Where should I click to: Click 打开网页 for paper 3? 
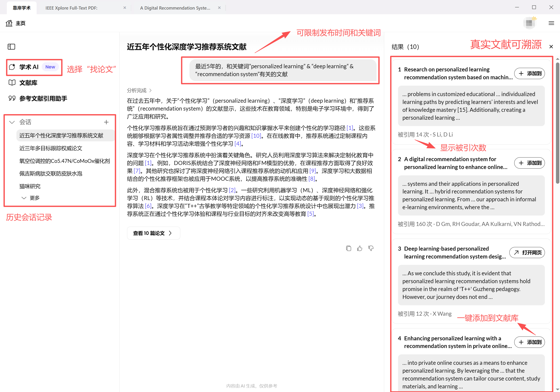pos(527,253)
